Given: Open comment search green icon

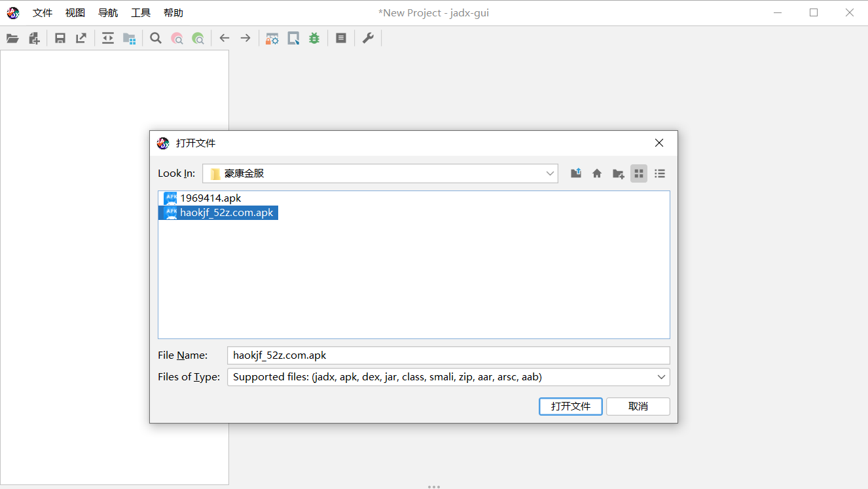Looking at the screenshot, I should point(198,39).
